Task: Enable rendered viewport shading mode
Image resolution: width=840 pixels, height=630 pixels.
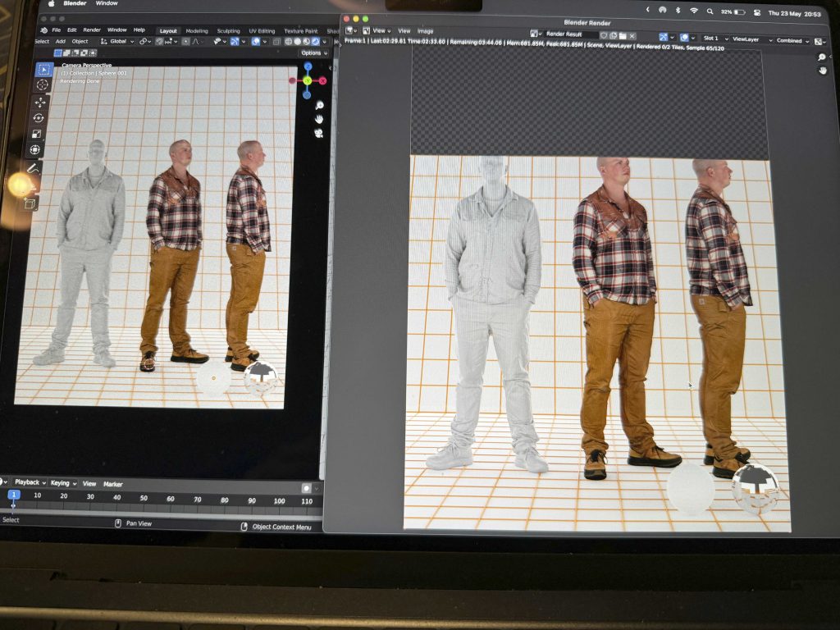Action: point(317,41)
